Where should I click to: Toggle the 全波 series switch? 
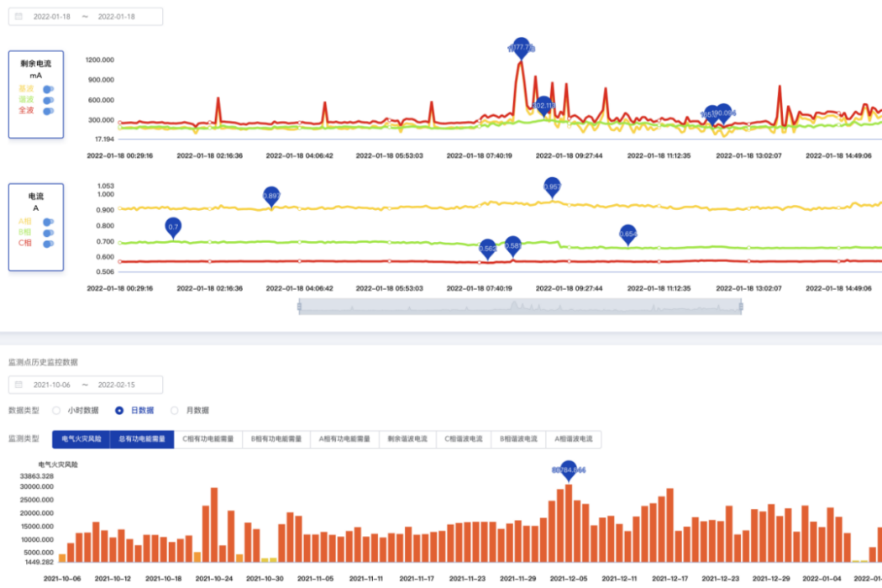(x=49, y=111)
